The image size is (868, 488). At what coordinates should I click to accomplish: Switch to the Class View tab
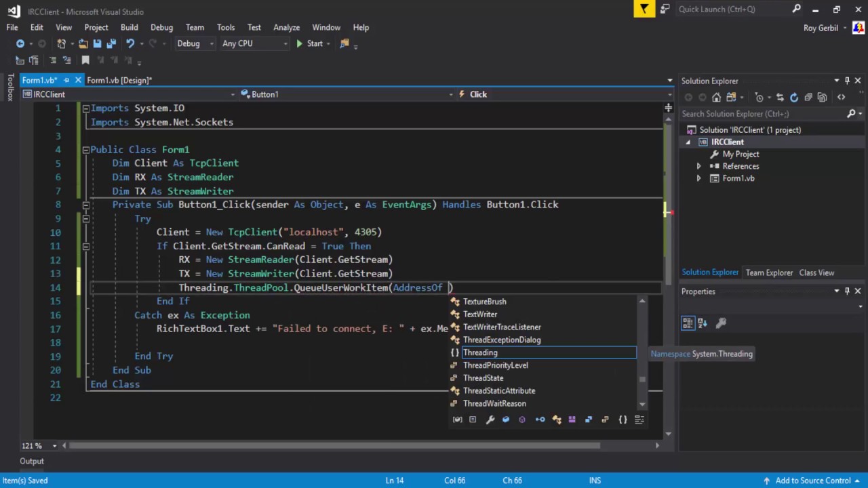coord(816,272)
